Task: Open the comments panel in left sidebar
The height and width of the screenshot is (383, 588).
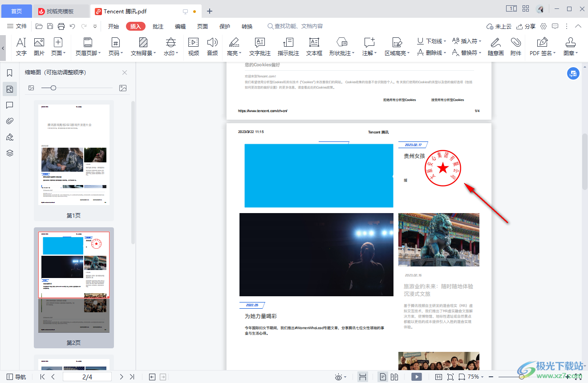Action: pyautogui.click(x=10, y=105)
